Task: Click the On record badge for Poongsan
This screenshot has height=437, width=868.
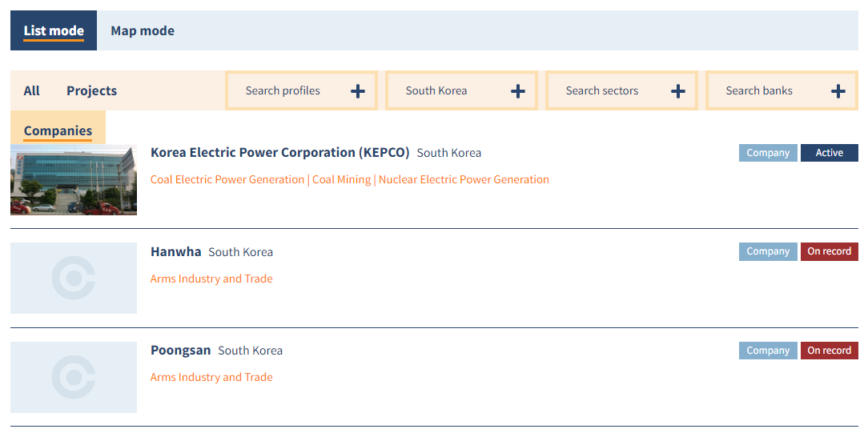Action: 830,350
